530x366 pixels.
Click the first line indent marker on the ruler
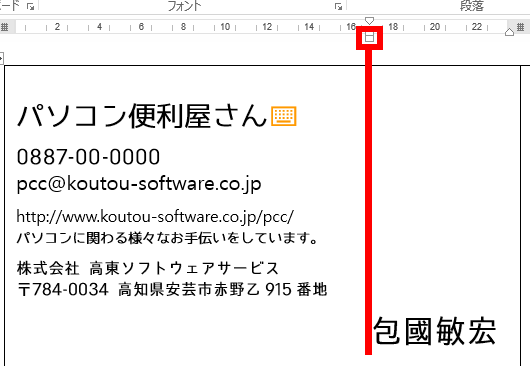(x=369, y=21)
